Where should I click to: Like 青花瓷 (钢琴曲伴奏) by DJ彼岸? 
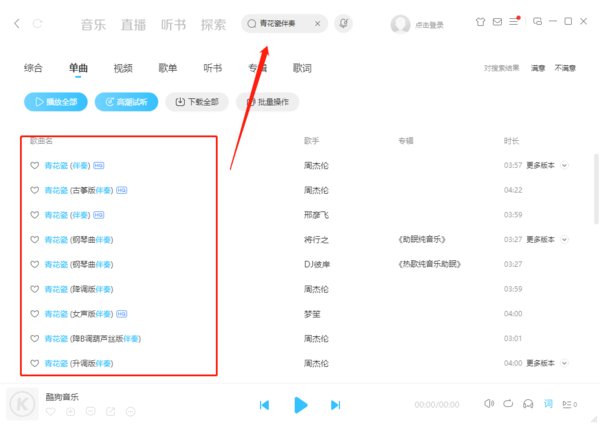click(34, 264)
